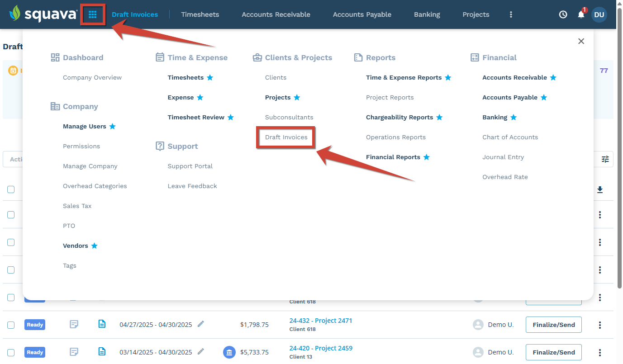This screenshot has width=623, height=364.
Task: Select Sales Tax menu entry
Action: point(77,206)
